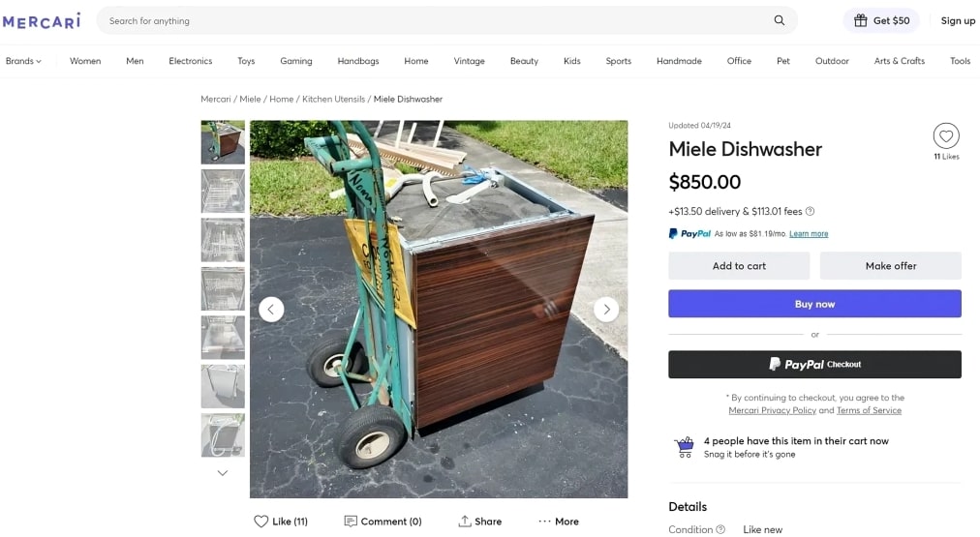Expand the Brands dropdown menu
This screenshot has width=980, height=537.
click(x=23, y=61)
